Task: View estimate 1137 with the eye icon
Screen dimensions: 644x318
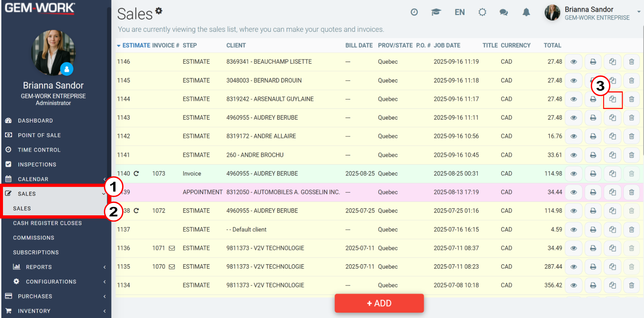Action: [574, 229]
